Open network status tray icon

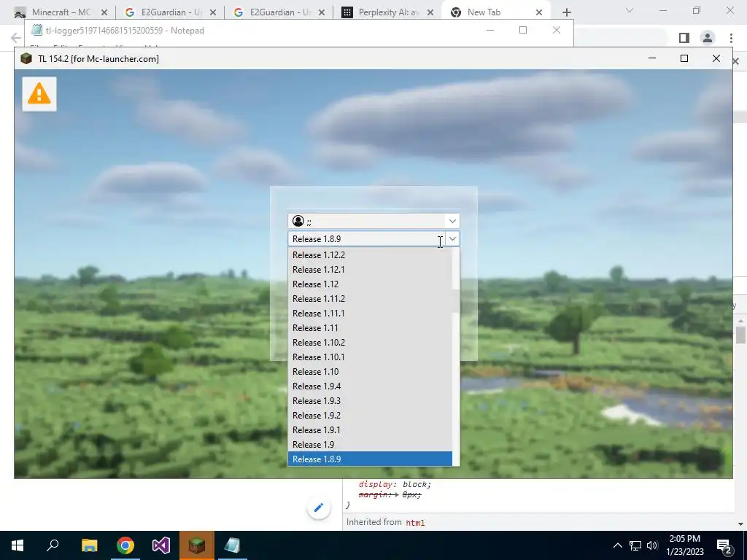point(635,545)
